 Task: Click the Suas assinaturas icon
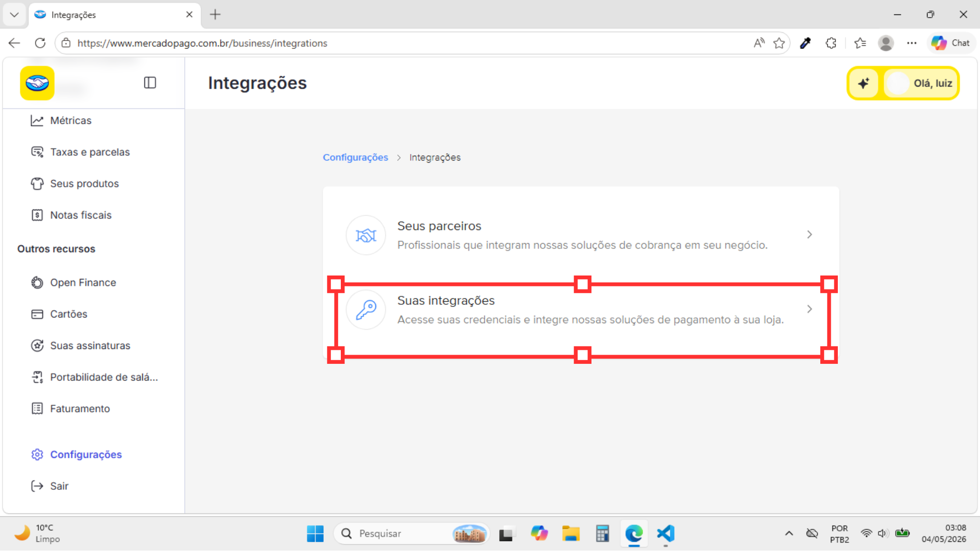tap(37, 345)
